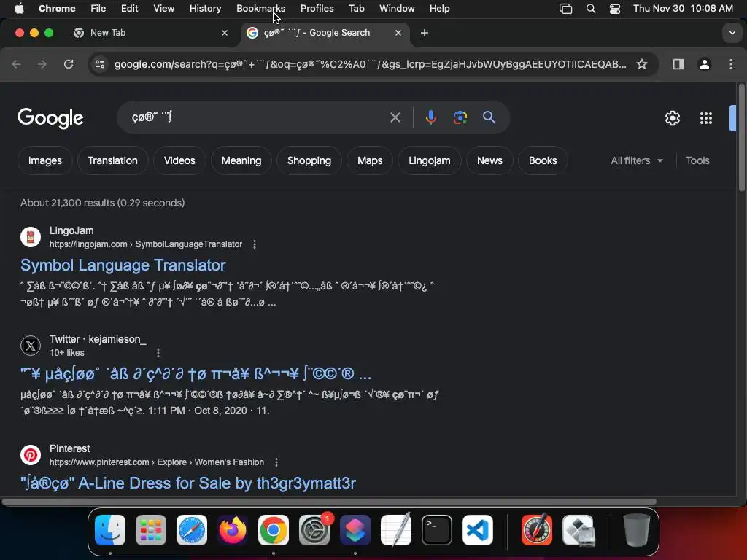747x560 pixels.
Task: Close the New Tab tab
Action: coord(225,33)
